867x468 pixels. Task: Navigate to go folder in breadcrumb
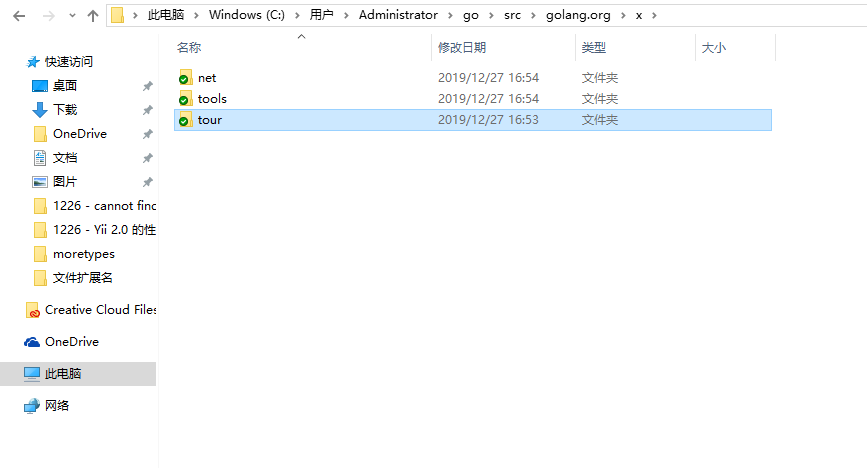tap(471, 15)
